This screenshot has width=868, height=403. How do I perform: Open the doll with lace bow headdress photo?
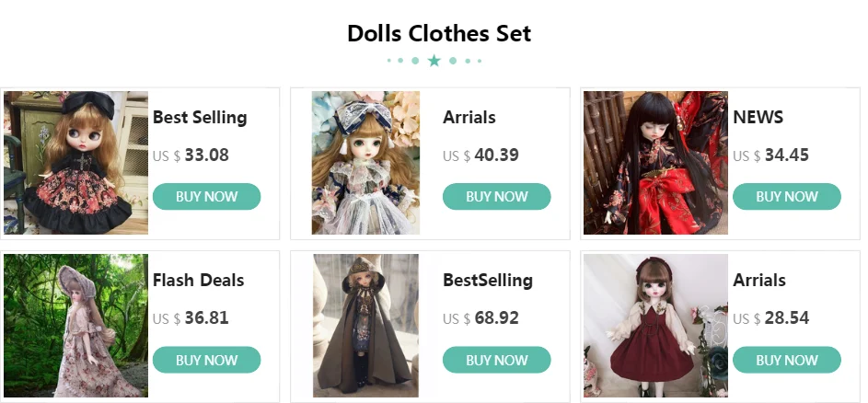(x=365, y=163)
